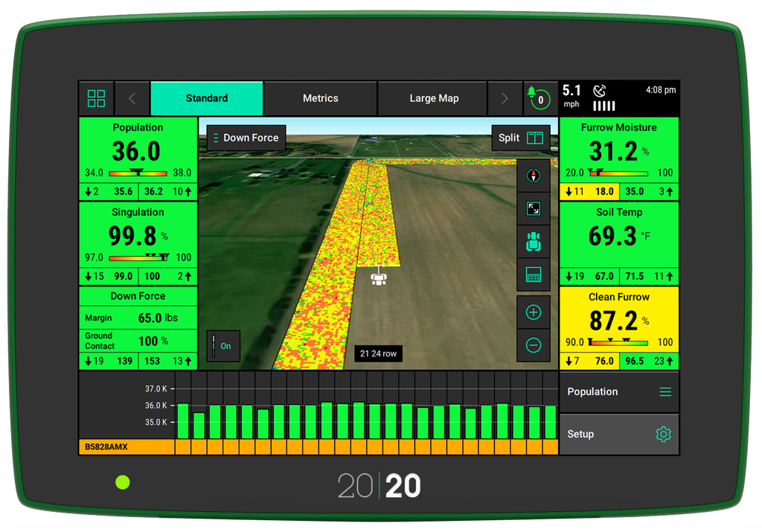Open the on-screen keyboard icon below the planter icon
Image resolution: width=762 pixels, height=532 pixels.
pos(533,274)
